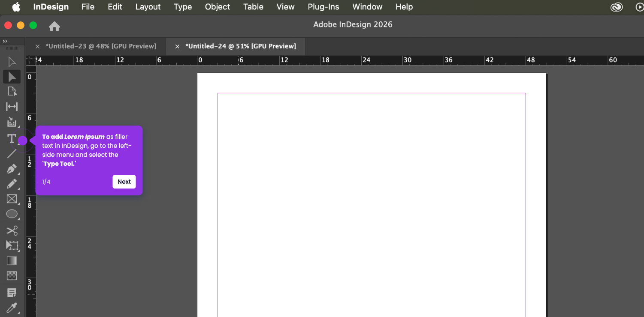Click Next in the tutorial tooltip
Screen dimensions: 644x317
(124, 182)
